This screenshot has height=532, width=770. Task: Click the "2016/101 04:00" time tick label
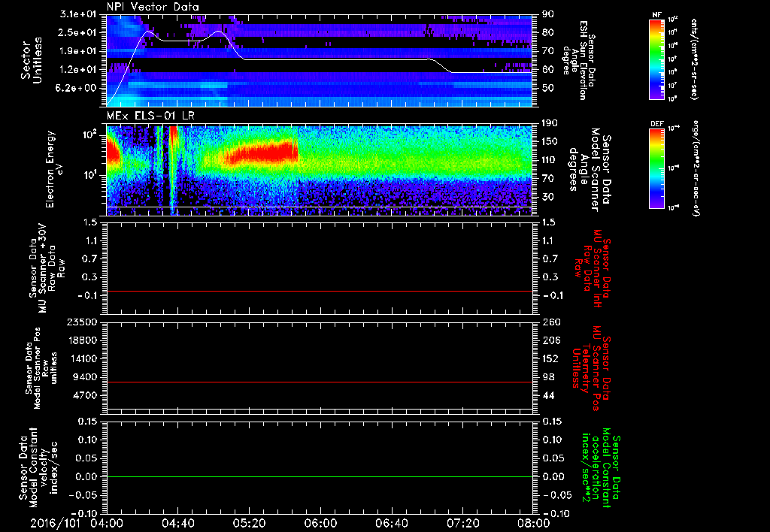click(x=77, y=523)
